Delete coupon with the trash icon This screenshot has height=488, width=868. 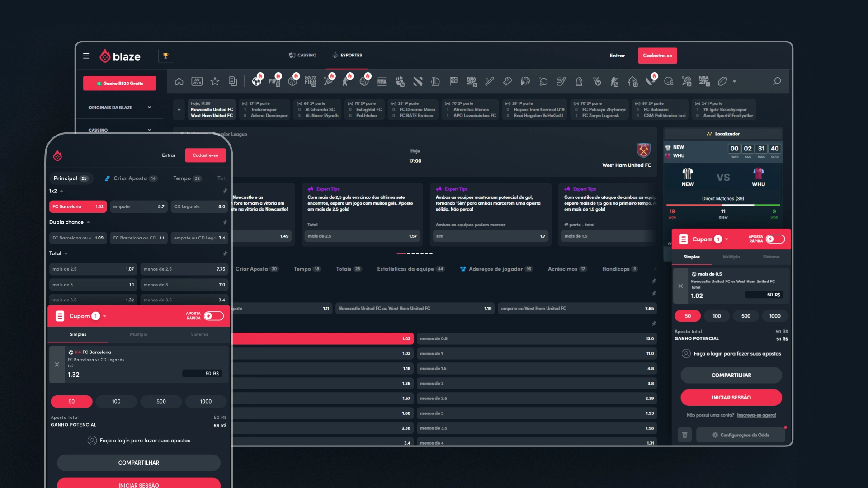pyautogui.click(x=684, y=435)
